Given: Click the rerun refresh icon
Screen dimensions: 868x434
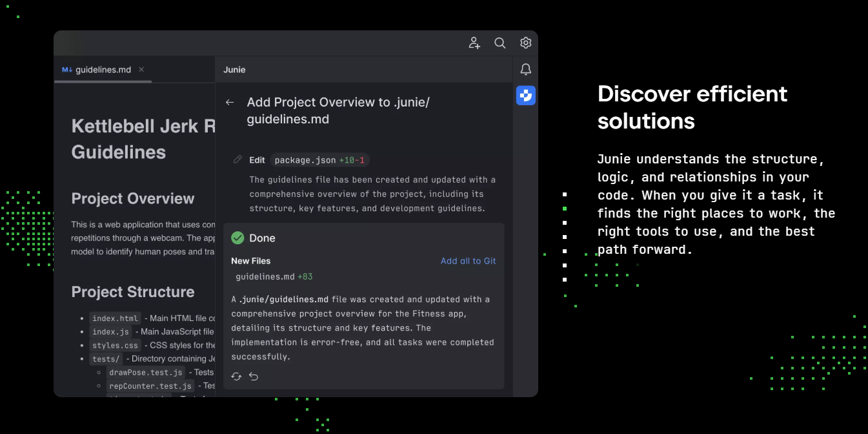Looking at the screenshot, I should coord(236,377).
